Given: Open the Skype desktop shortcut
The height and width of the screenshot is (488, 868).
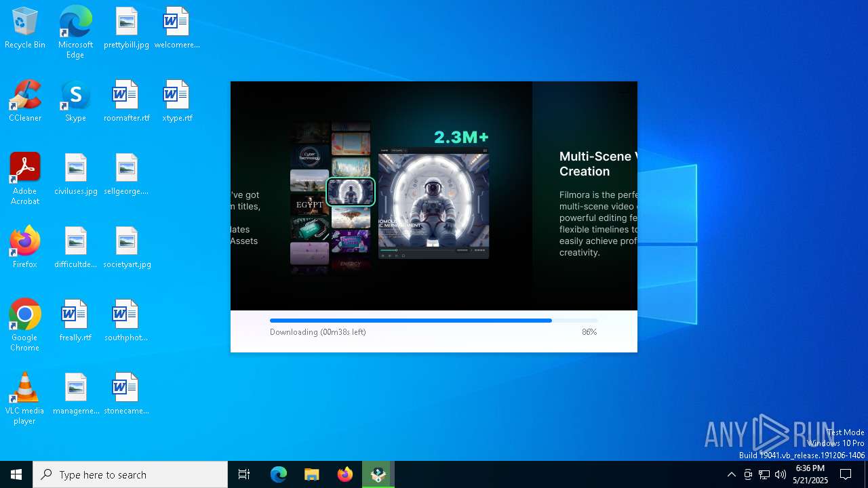Looking at the screenshot, I should (x=75, y=102).
